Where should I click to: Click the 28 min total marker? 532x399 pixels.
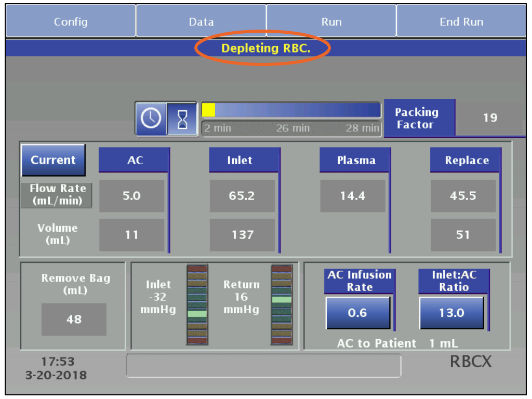[362, 128]
